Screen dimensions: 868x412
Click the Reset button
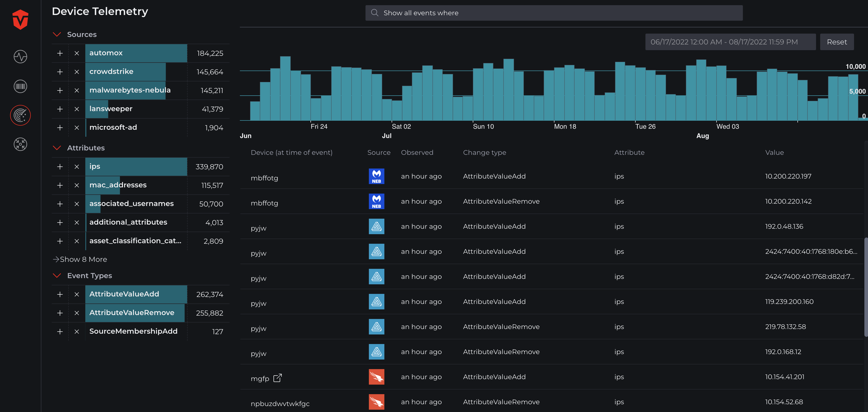837,42
